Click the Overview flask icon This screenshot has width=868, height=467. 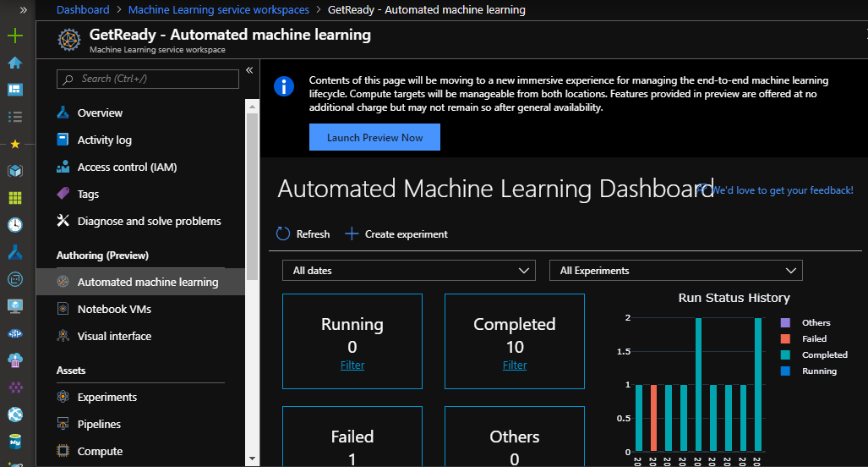pos(63,113)
